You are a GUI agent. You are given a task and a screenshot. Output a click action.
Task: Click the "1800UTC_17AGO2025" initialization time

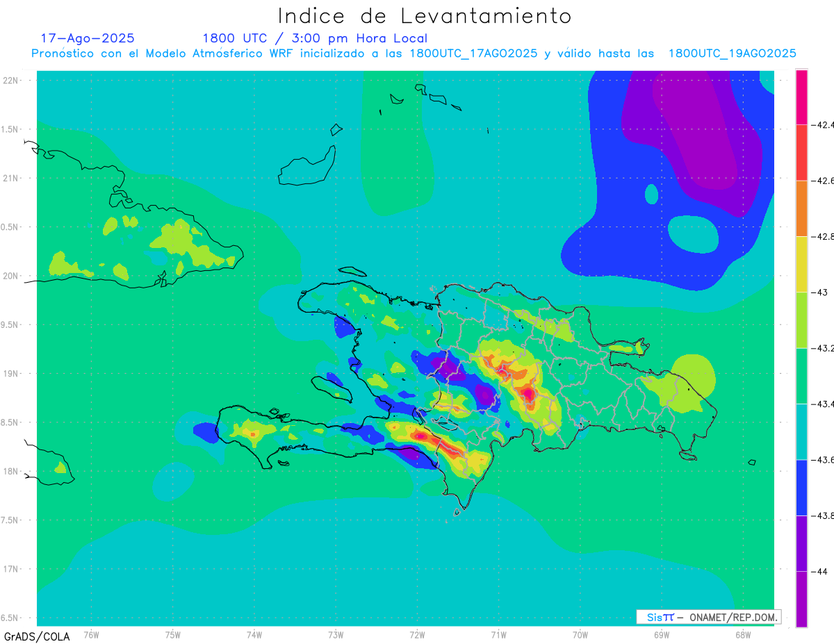coord(473,53)
